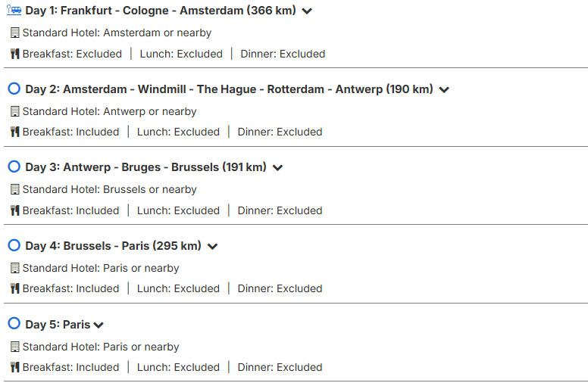Click the cutlery icon in Day 4 meals
The image size is (588, 383).
click(14, 288)
